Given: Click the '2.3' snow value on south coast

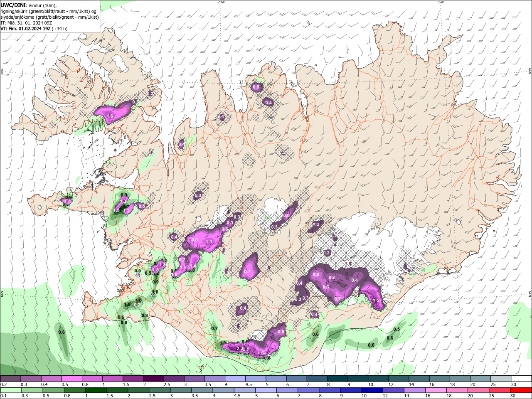Looking at the screenshot, I should 239,348.
